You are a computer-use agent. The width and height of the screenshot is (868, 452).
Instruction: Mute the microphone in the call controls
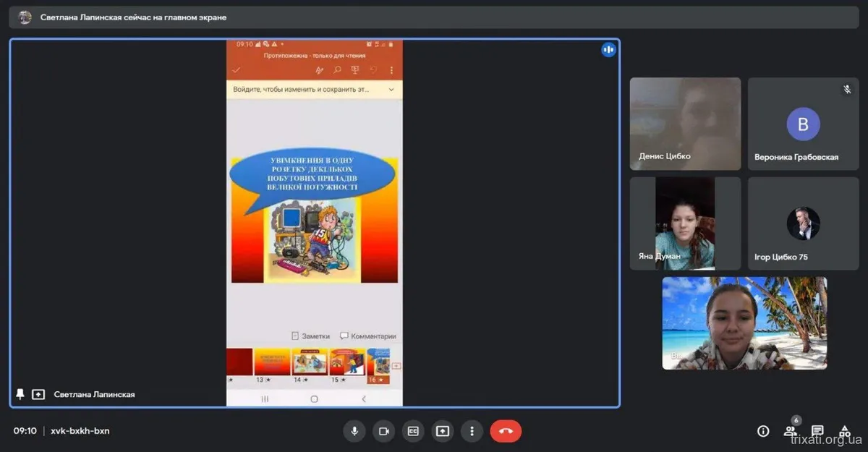tap(354, 431)
